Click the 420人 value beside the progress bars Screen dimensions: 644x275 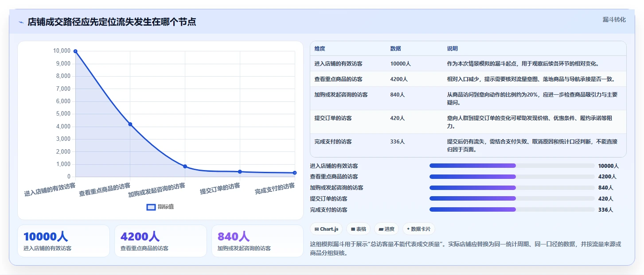[605, 199]
